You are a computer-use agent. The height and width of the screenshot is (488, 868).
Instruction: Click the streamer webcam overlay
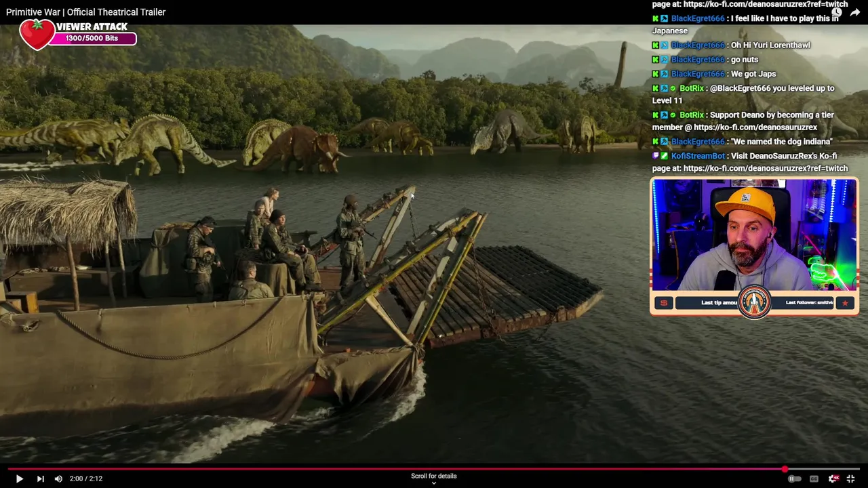click(x=754, y=235)
